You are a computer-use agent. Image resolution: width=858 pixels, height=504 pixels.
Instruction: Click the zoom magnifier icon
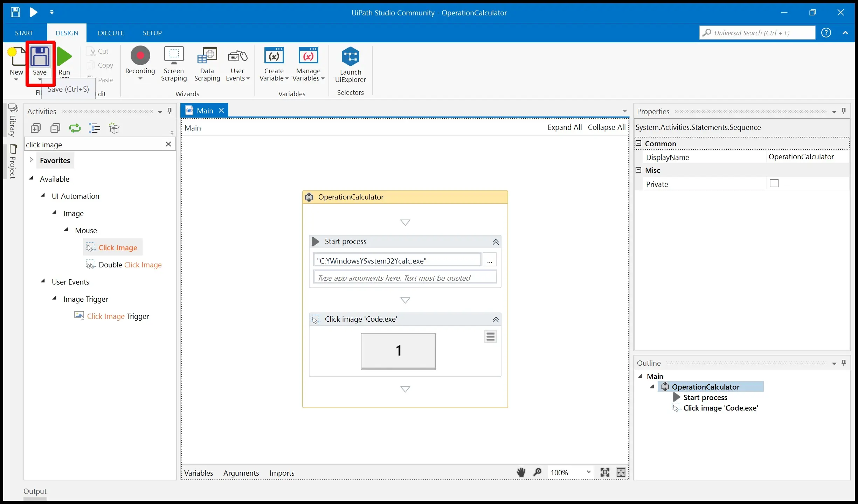[537, 472]
